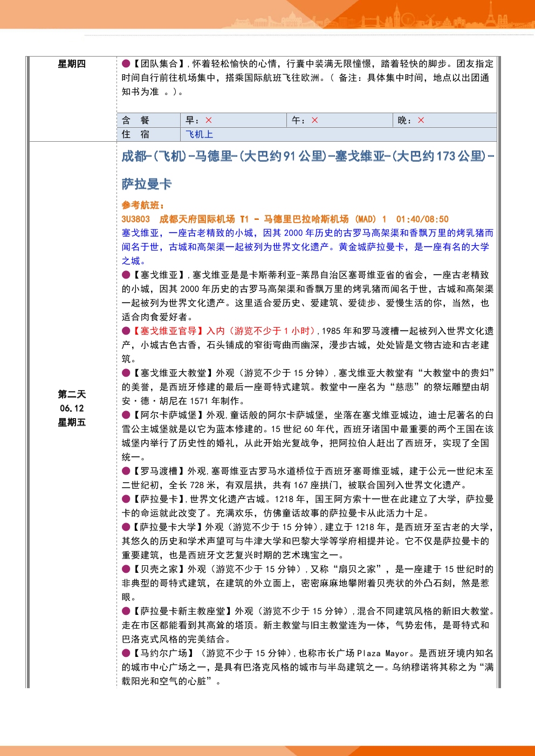Click the 住宿 table cell
Viewport: 535px width, 756px height.
pyautogui.click(x=135, y=134)
